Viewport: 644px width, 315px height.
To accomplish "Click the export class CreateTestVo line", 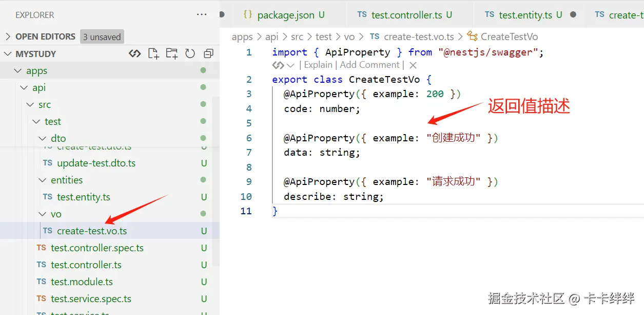I will coord(352,79).
